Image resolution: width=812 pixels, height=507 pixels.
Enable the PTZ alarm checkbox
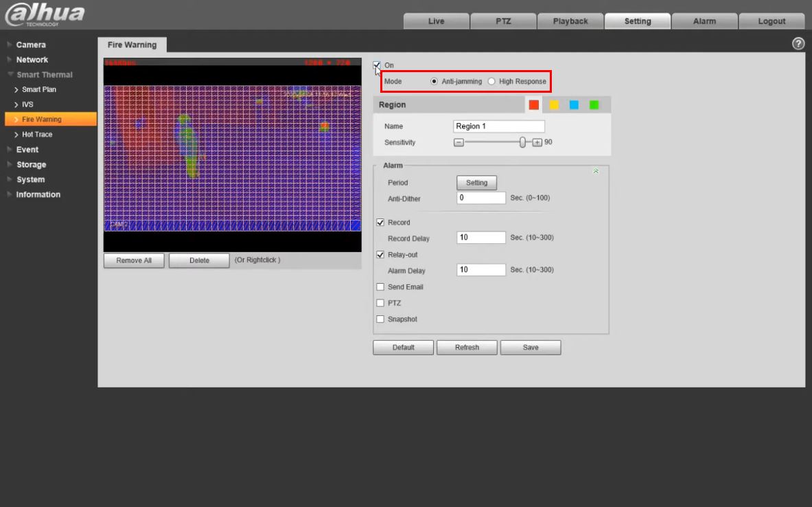tap(380, 303)
